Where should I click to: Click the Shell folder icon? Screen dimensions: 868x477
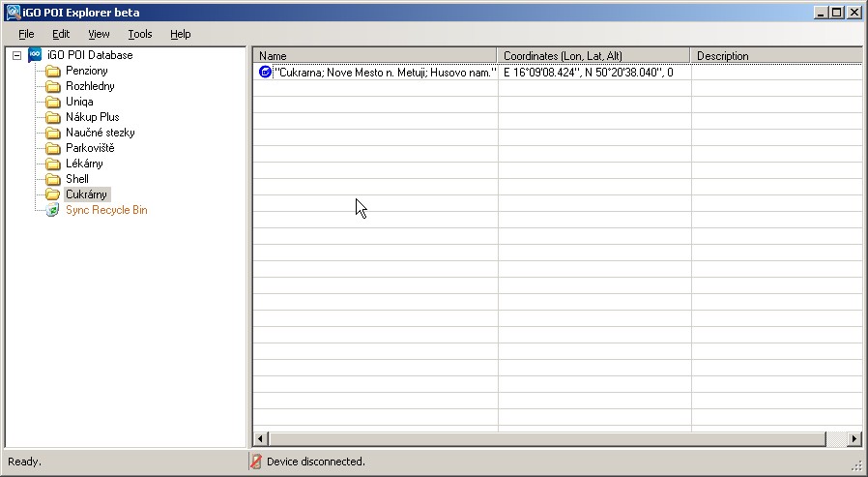(x=53, y=179)
